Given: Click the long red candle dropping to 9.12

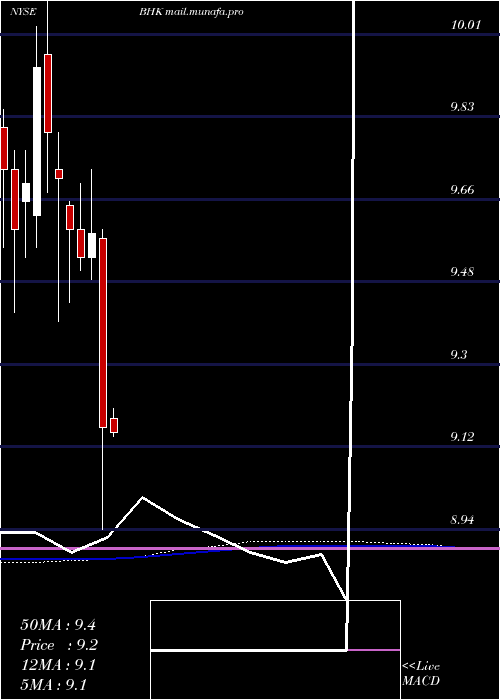Looking at the screenshot, I should [x=103, y=333].
